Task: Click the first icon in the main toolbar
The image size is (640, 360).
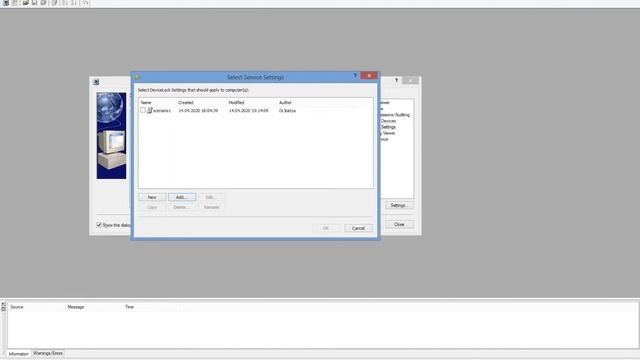Action: 6,3
